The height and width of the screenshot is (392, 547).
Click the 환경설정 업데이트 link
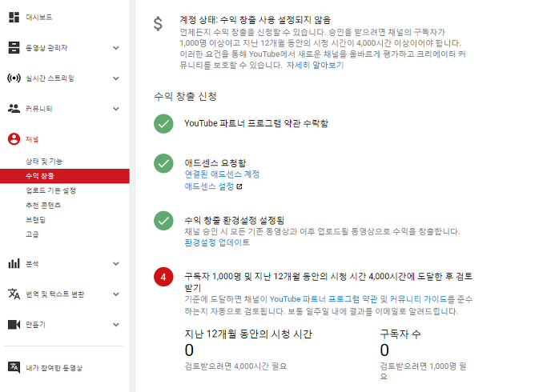point(217,242)
